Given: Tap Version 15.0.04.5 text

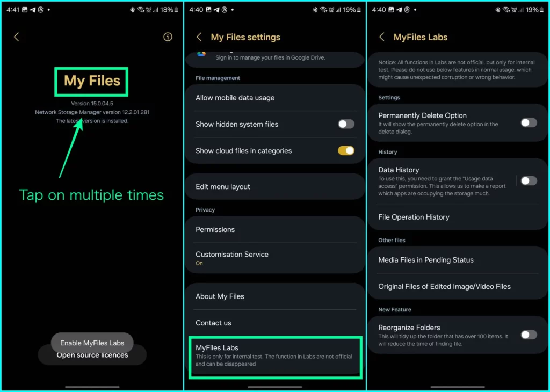Looking at the screenshot, I should pos(92,104).
